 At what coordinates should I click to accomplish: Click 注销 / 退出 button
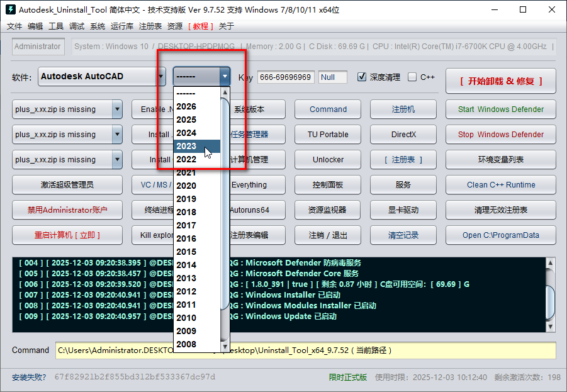pyautogui.click(x=328, y=235)
